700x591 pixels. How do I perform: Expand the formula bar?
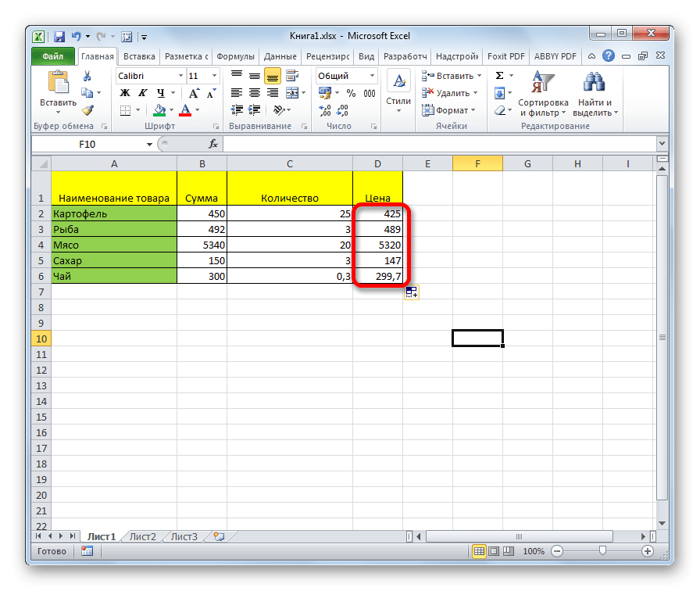pyautogui.click(x=662, y=144)
